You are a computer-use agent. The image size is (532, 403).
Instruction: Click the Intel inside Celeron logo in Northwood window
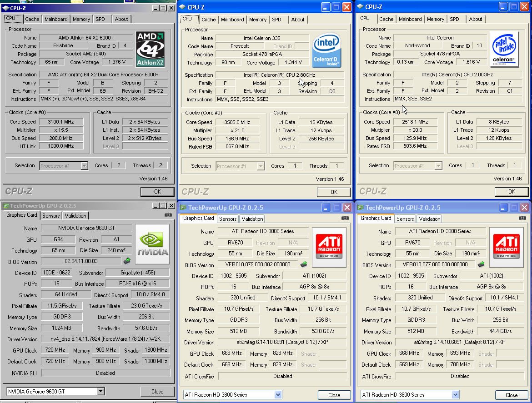505,48
